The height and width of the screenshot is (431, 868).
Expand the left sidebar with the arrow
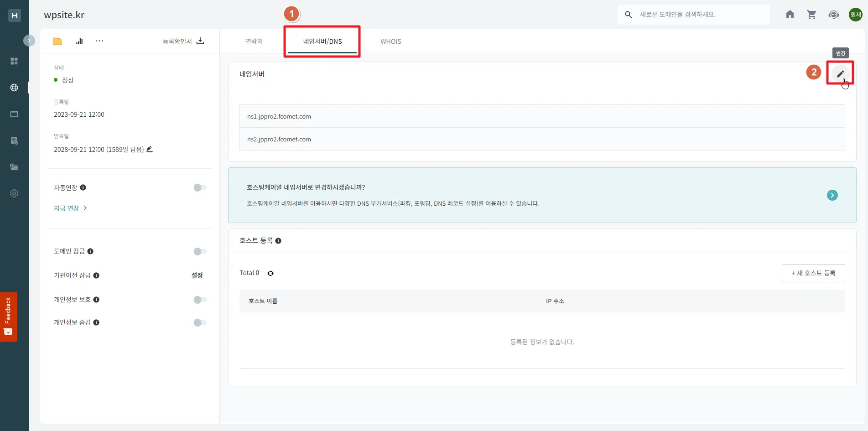(29, 41)
